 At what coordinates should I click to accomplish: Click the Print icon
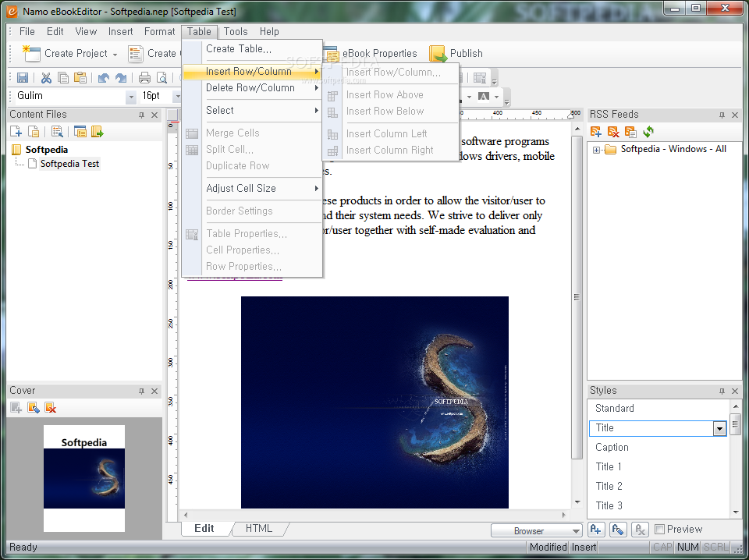145,77
